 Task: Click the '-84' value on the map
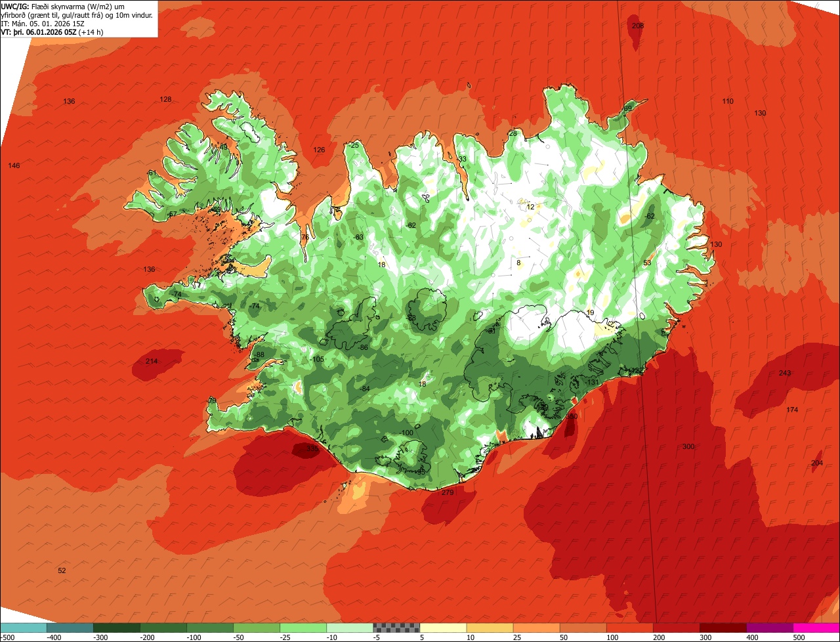coord(364,389)
